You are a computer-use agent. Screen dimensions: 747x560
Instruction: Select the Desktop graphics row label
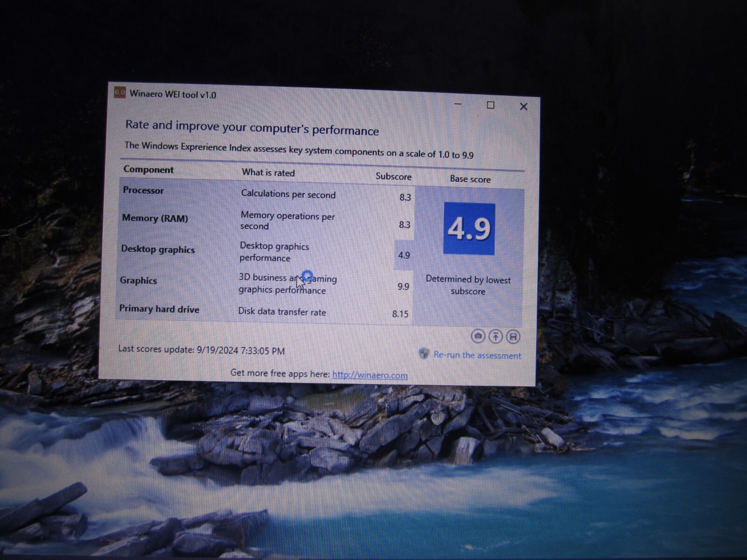158,249
